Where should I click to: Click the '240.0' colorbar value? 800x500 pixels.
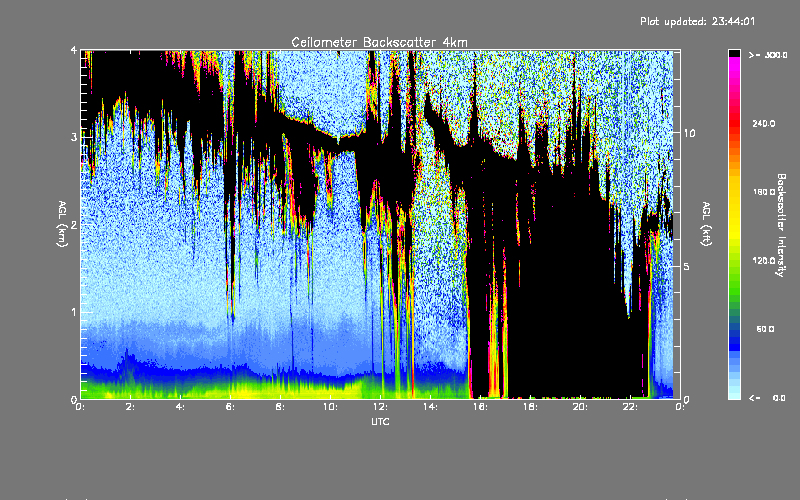[x=764, y=123]
